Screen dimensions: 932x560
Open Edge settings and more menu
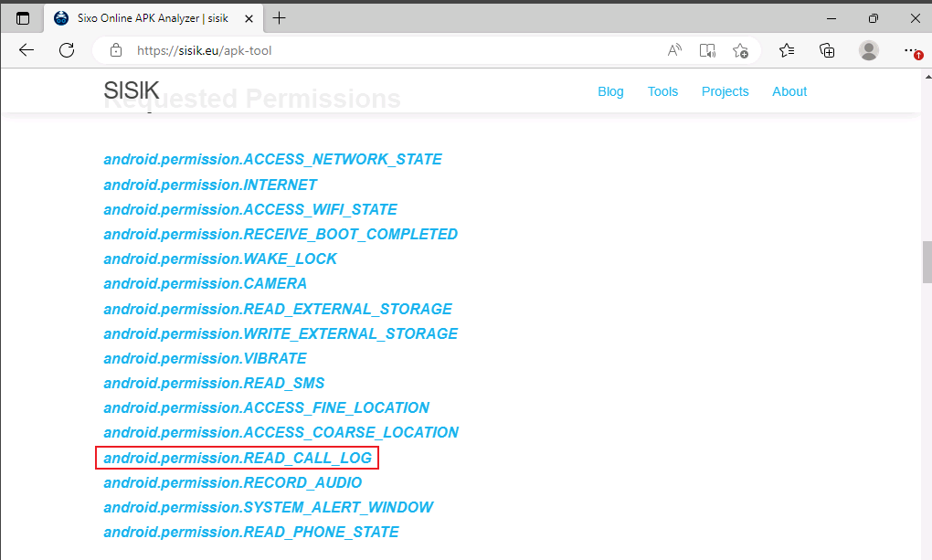tap(911, 50)
